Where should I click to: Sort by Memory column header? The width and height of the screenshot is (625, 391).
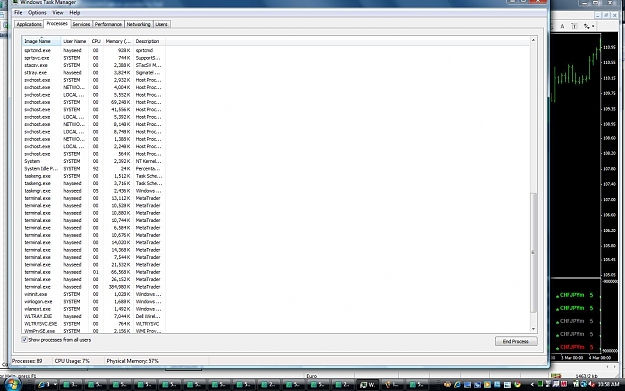coord(118,41)
